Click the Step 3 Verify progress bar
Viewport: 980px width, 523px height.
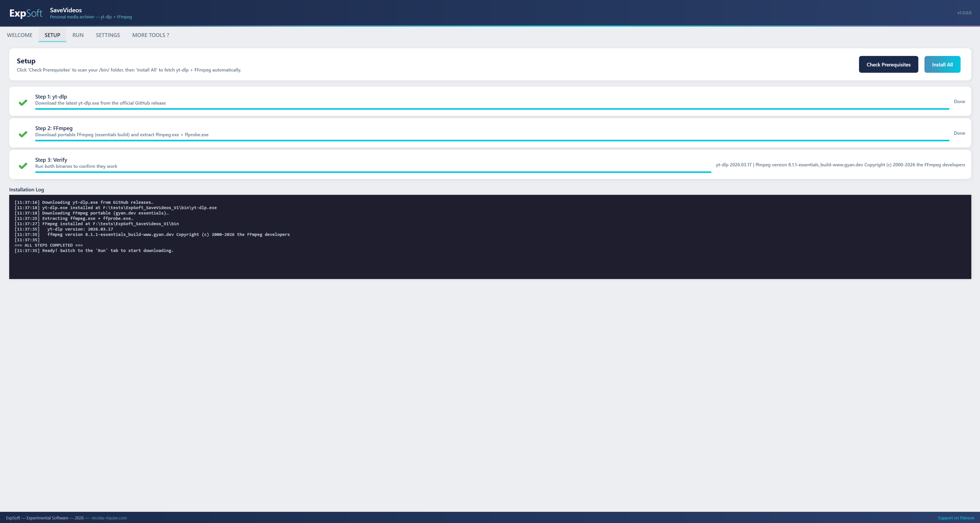[x=373, y=172]
